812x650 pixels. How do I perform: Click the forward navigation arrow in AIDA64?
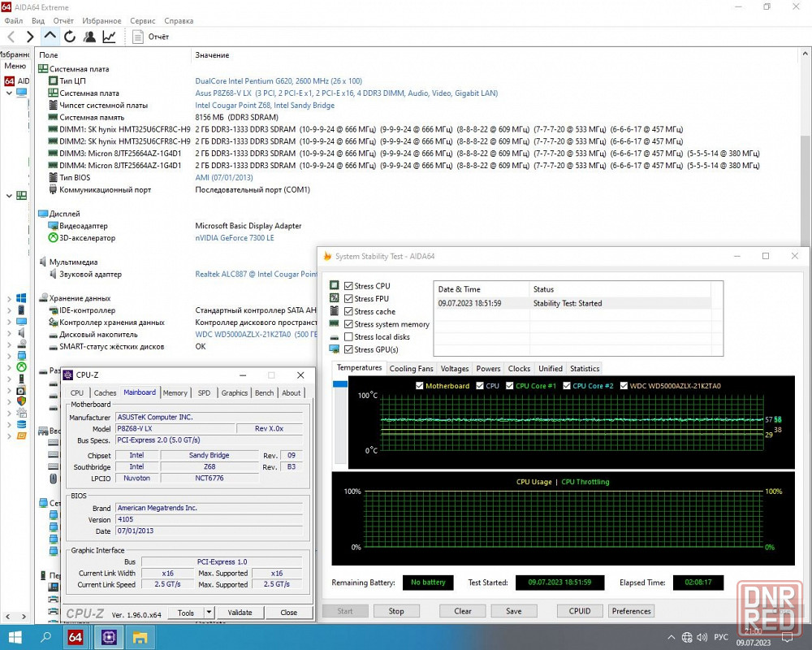(x=30, y=37)
